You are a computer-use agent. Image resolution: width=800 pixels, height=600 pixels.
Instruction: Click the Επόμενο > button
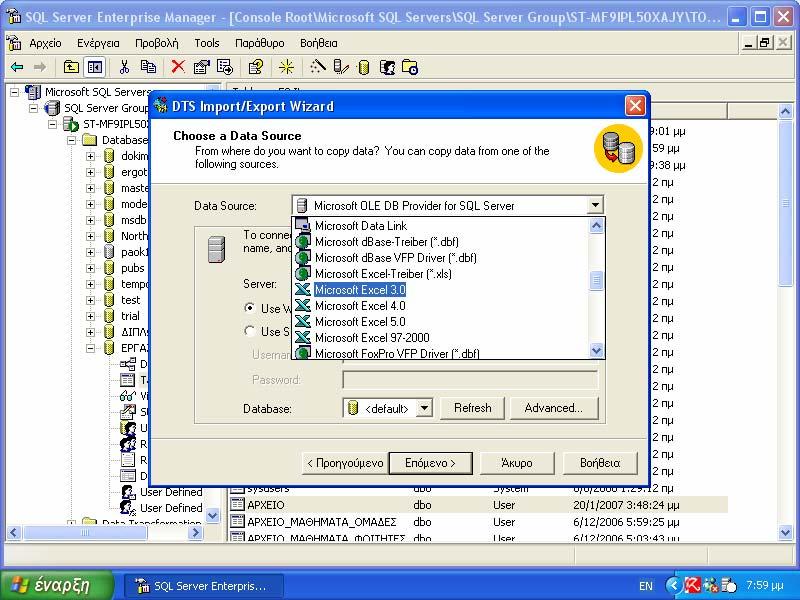(430, 463)
